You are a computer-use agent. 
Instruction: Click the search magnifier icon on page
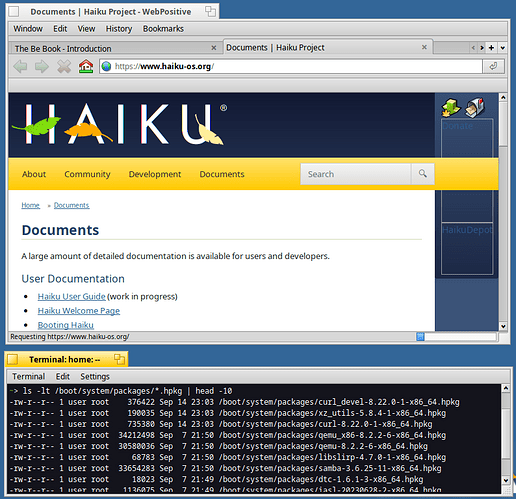click(423, 174)
